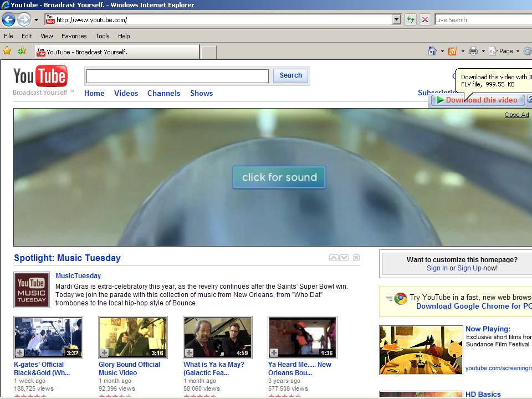The height and width of the screenshot is (399, 532).
Task: Click K-gates' Official Black&Gold title link
Action: coord(42,369)
